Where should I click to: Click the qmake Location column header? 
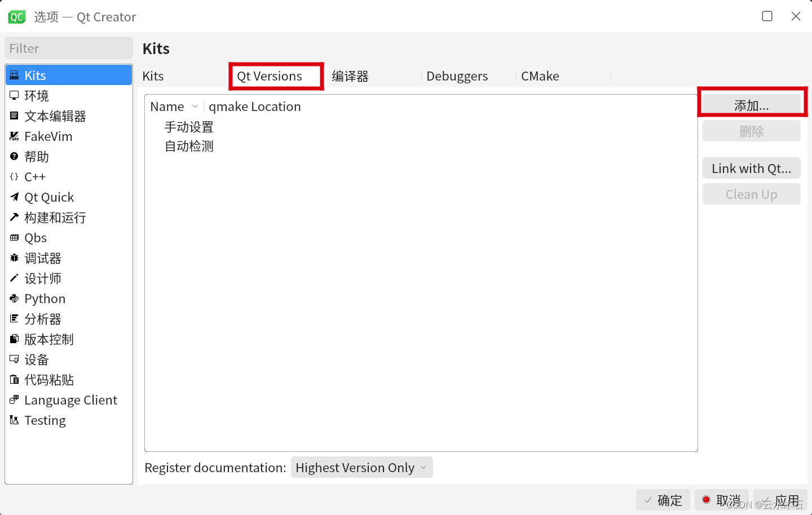[255, 106]
